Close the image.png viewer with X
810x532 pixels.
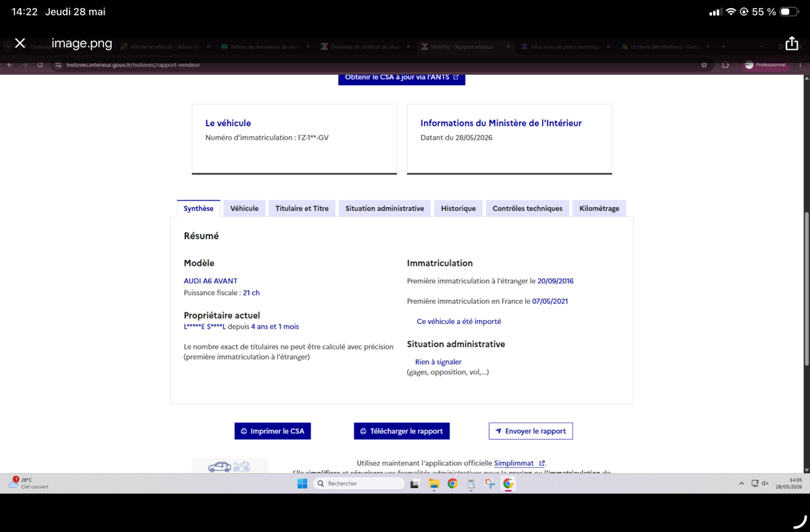click(x=20, y=43)
